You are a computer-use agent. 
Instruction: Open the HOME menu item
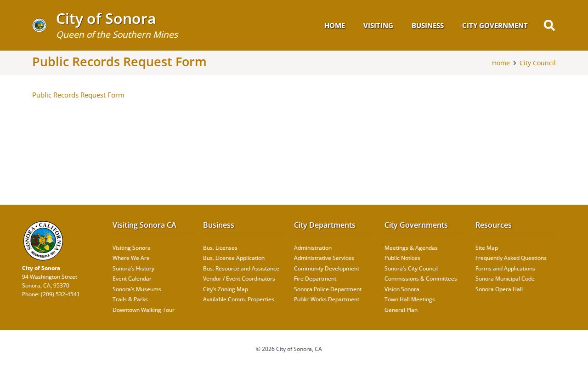pyautogui.click(x=334, y=26)
